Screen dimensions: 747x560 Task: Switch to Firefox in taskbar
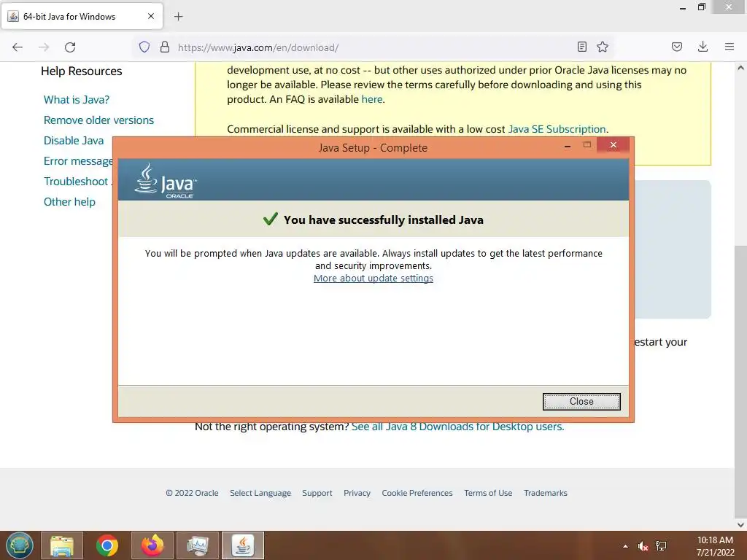pos(152,545)
